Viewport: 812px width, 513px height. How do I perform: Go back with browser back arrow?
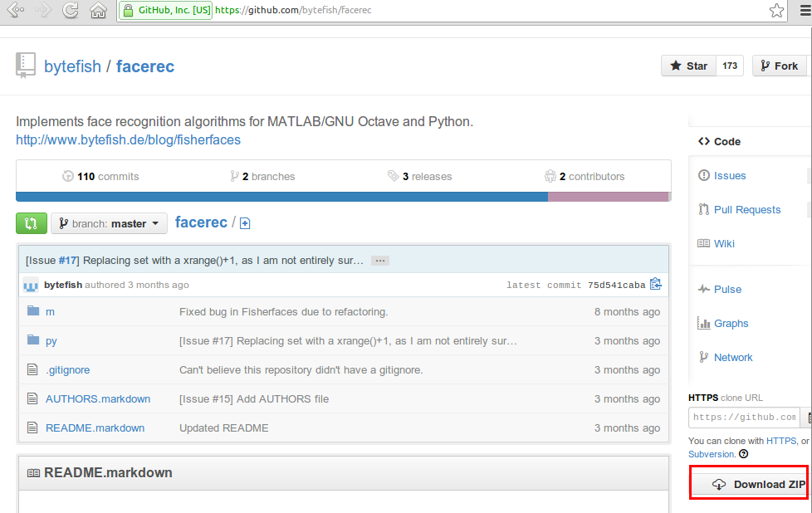coord(16,10)
